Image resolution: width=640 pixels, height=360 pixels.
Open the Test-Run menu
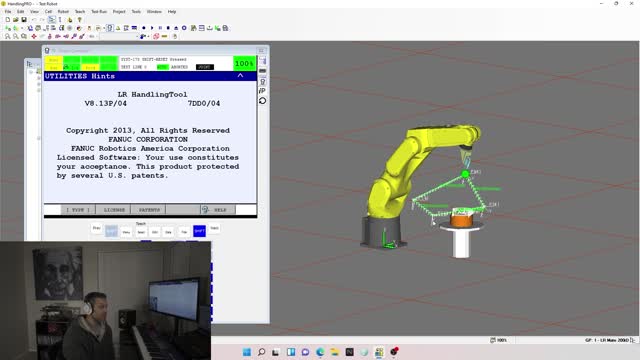point(99,11)
